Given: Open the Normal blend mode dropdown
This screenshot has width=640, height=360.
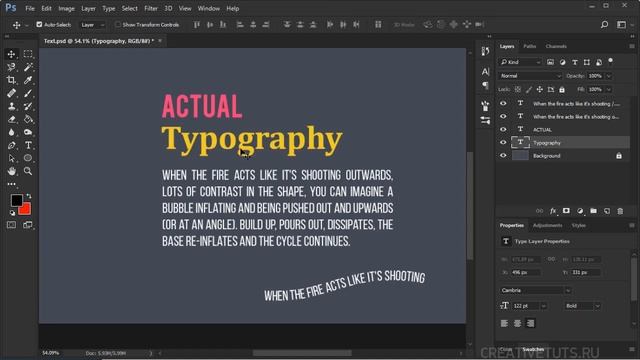Looking at the screenshot, I should [x=530, y=76].
